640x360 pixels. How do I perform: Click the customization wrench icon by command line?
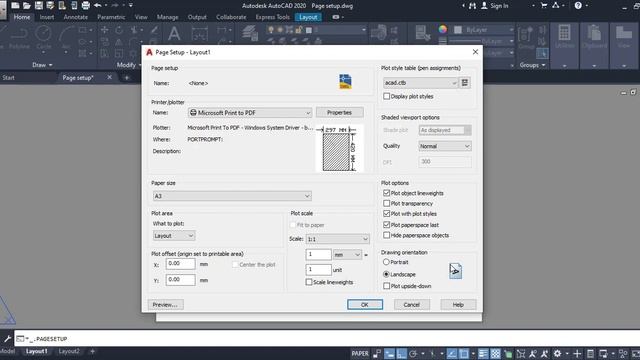[7, 339]
